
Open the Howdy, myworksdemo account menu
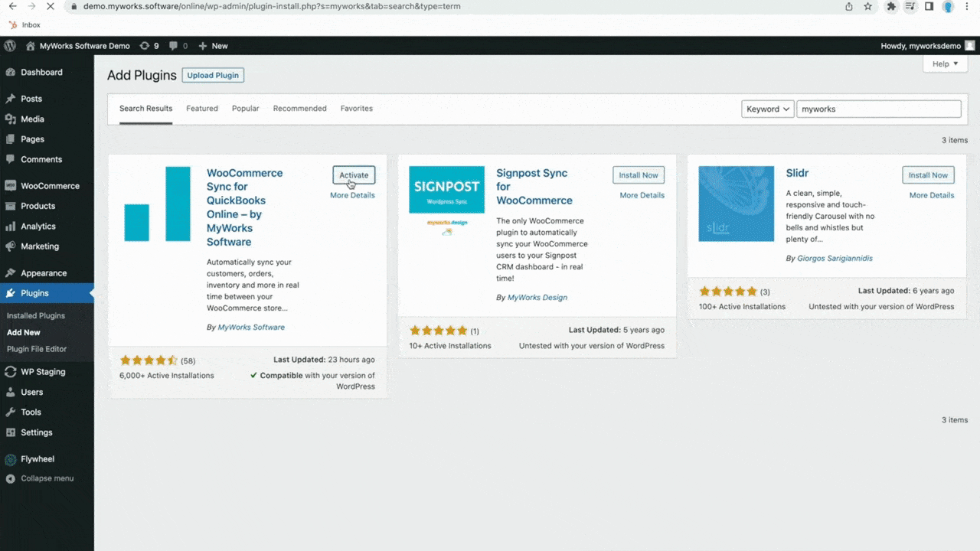pyautogui.click(x=928, y=46)
